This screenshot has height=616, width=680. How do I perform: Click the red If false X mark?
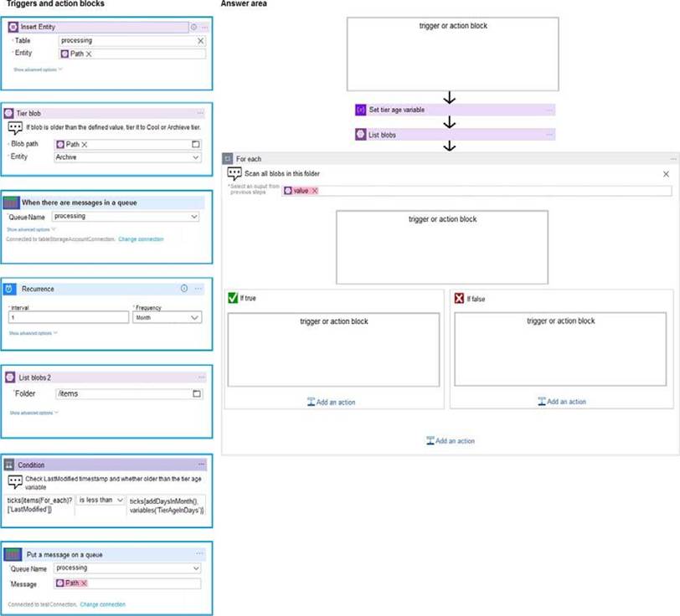click(459, 298)
